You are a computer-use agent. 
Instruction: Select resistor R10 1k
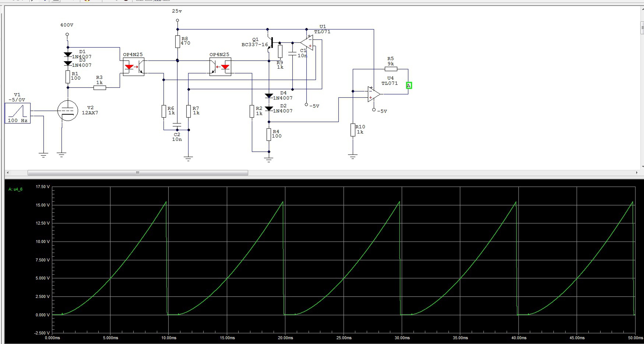point(353,130)
